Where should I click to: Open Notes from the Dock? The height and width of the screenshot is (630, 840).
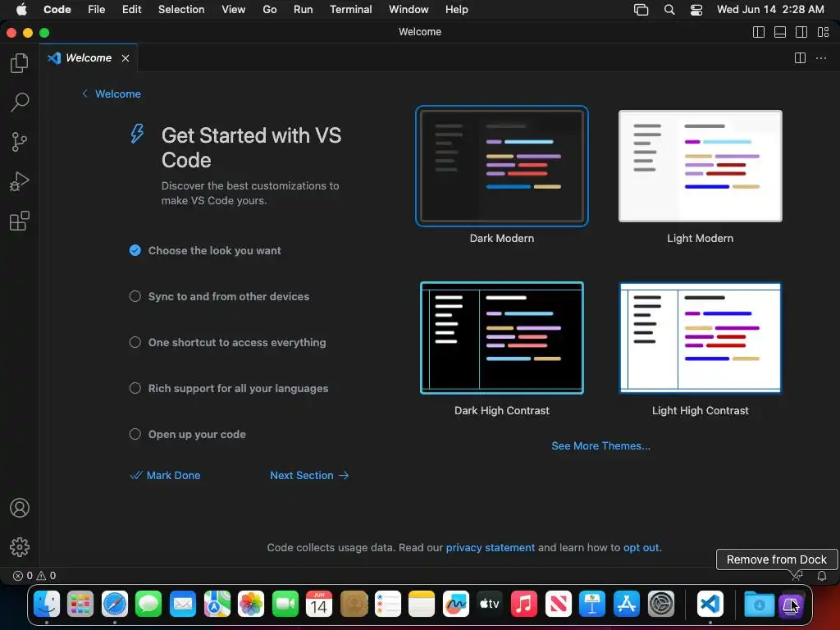422,605
